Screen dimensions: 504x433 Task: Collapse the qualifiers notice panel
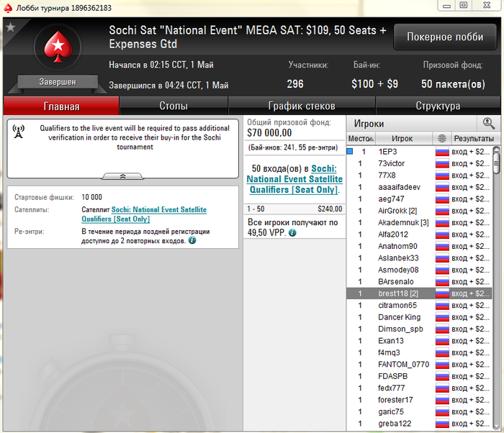122,176
